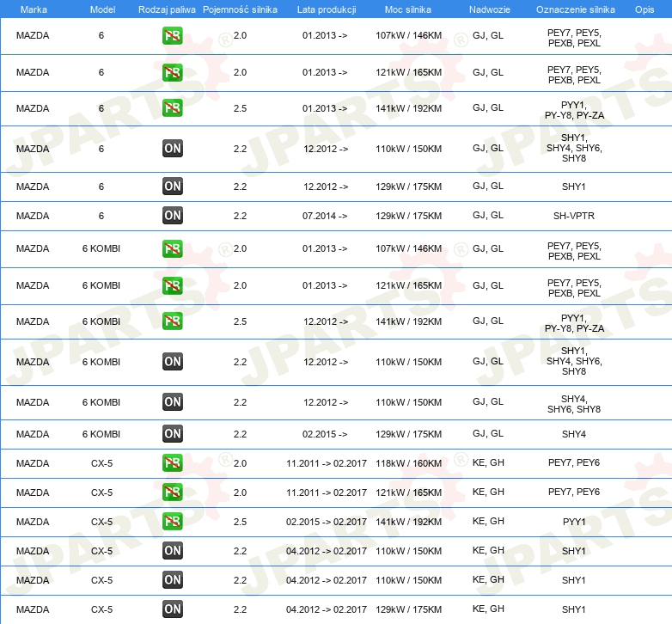Select the SH-VPTR engine code cell

tap(574, 216)
